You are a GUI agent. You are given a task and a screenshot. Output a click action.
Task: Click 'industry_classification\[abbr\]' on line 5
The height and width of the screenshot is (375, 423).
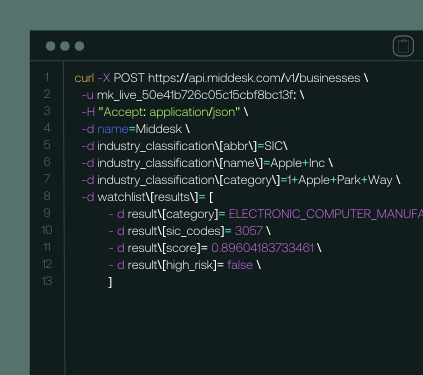(x=177, y=146)
